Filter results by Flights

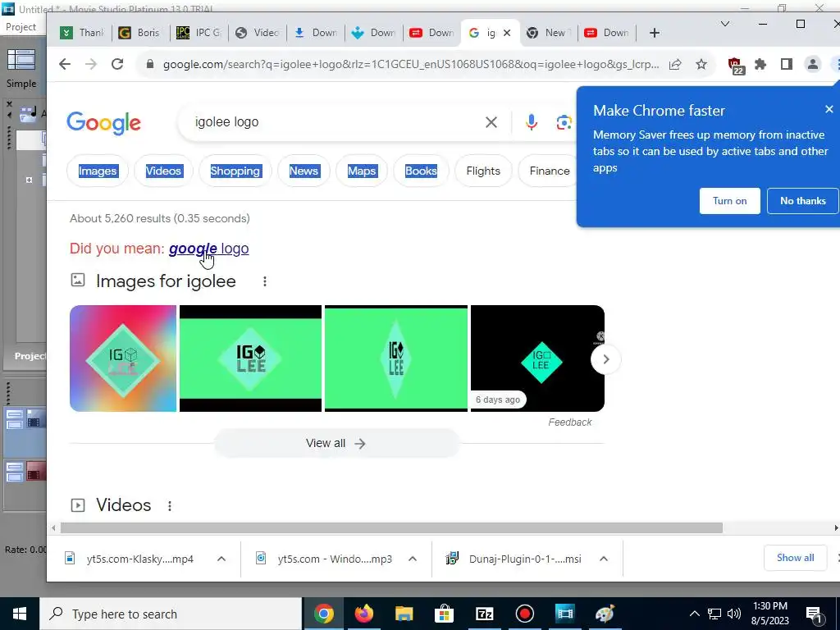483,171
